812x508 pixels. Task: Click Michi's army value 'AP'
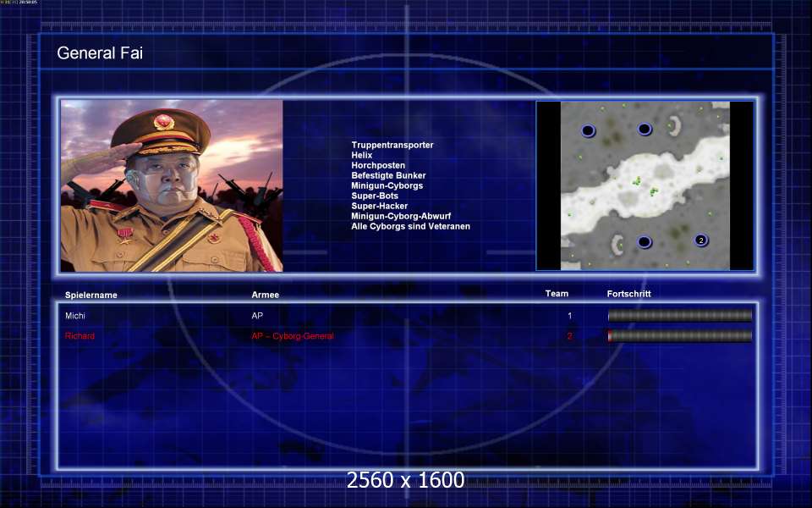tap(257, 315)
